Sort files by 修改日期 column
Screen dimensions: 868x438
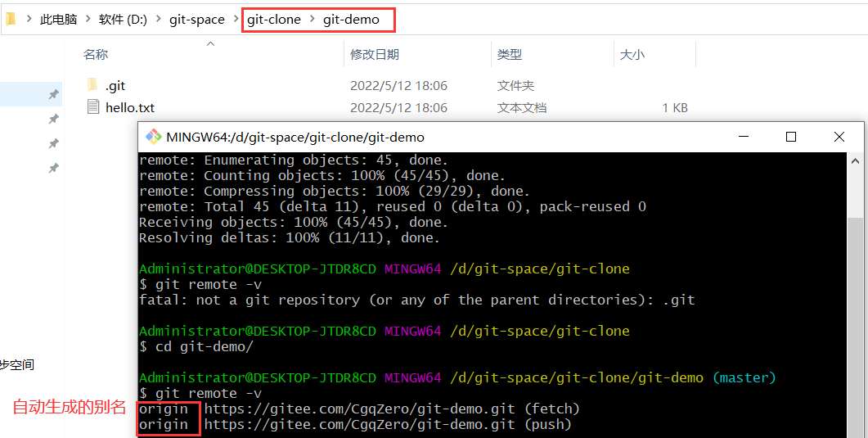pyautogui.click(x=375, y=54)
